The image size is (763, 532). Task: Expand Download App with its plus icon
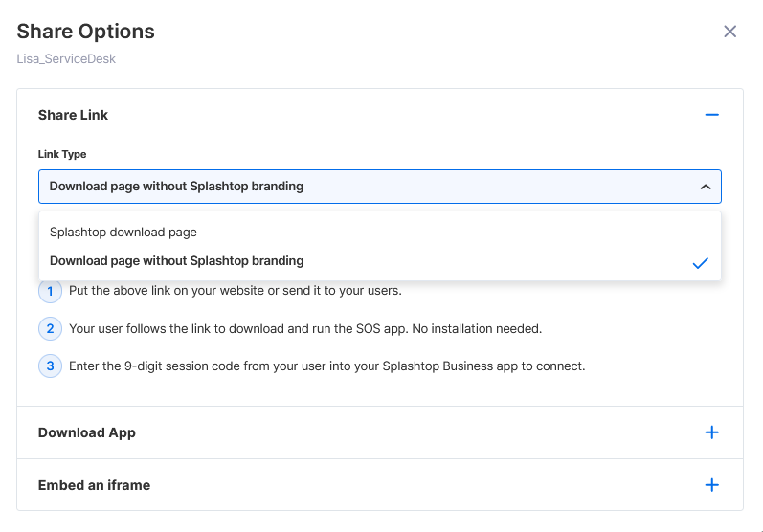pyautogui.click(x=711, y=432)
